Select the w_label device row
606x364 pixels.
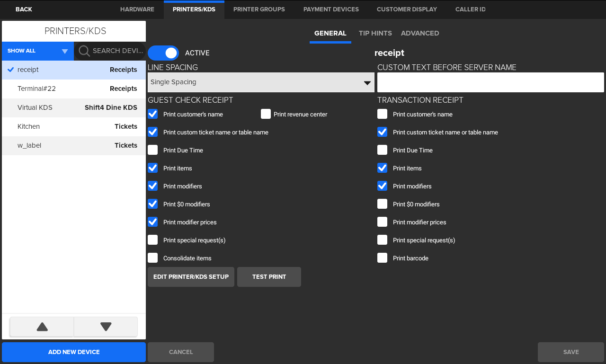(x=74, y=146)
